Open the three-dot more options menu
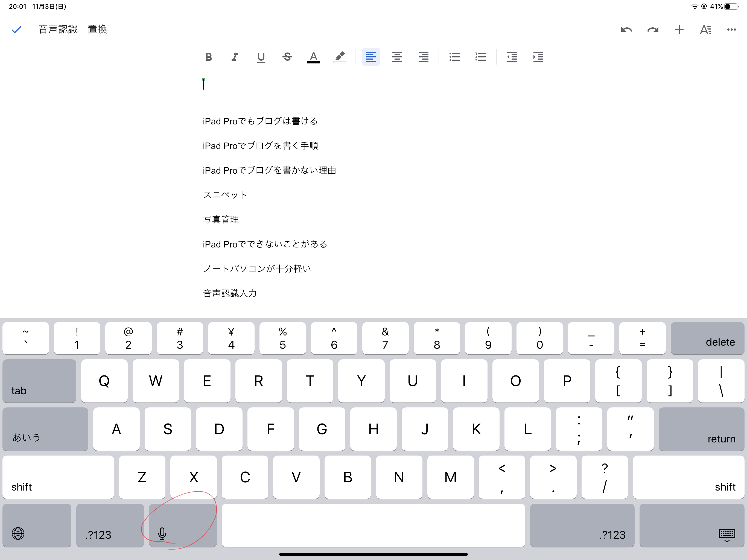The image size is (747, 560). 731,30
